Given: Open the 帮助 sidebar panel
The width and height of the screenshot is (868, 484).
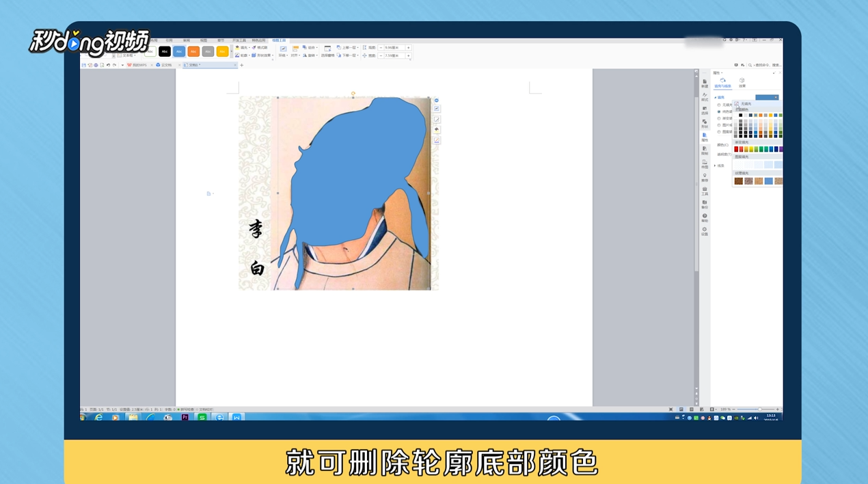Looking at the screenshot, I should (705, 218).
